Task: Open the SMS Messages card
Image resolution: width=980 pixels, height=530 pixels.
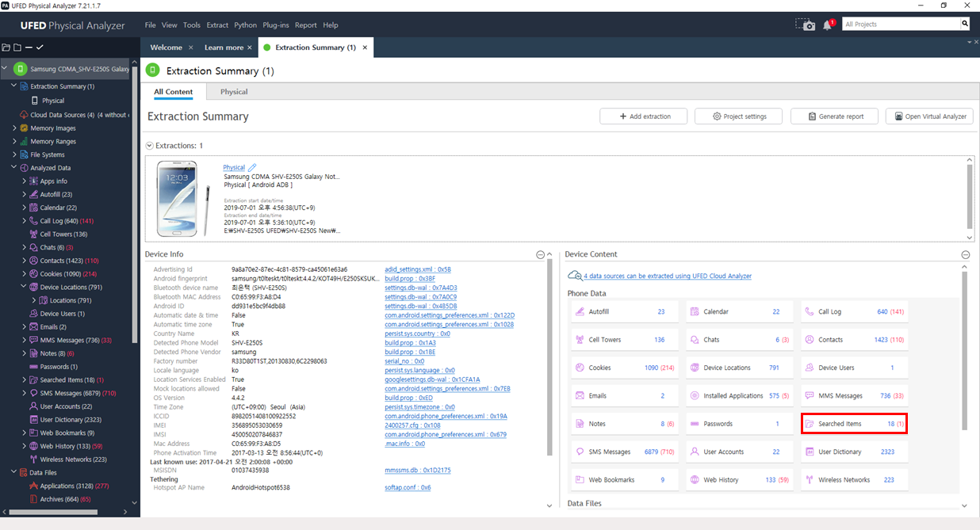Action: tap(624, 452)
